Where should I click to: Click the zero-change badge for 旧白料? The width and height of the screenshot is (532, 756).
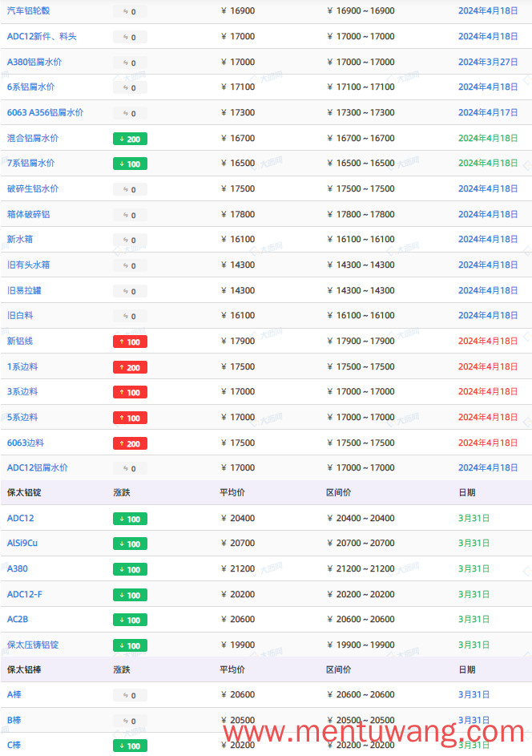130,317
